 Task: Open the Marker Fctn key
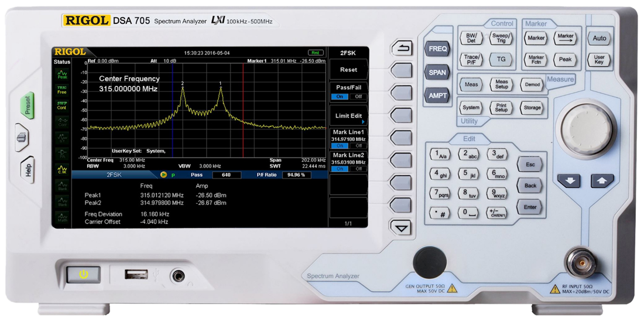(536, 59)
